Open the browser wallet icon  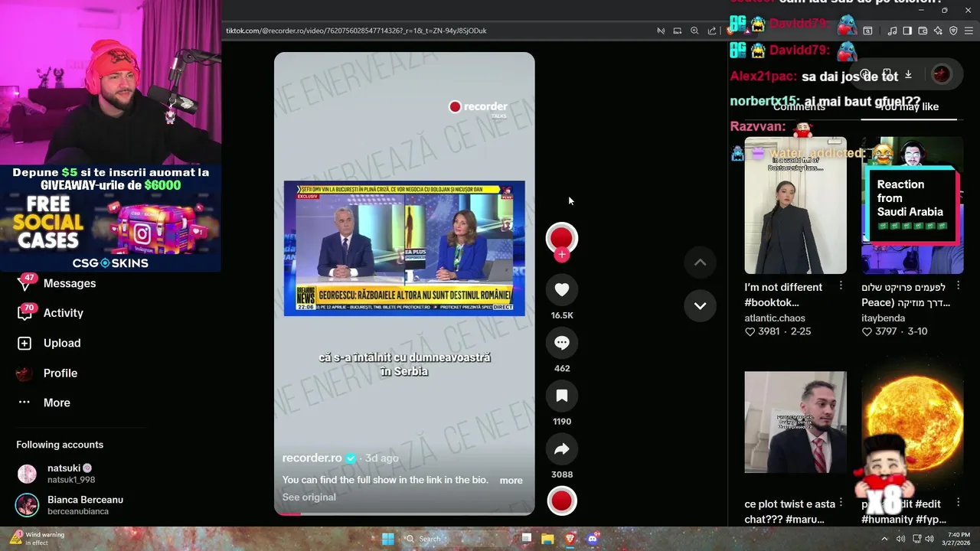923,31
